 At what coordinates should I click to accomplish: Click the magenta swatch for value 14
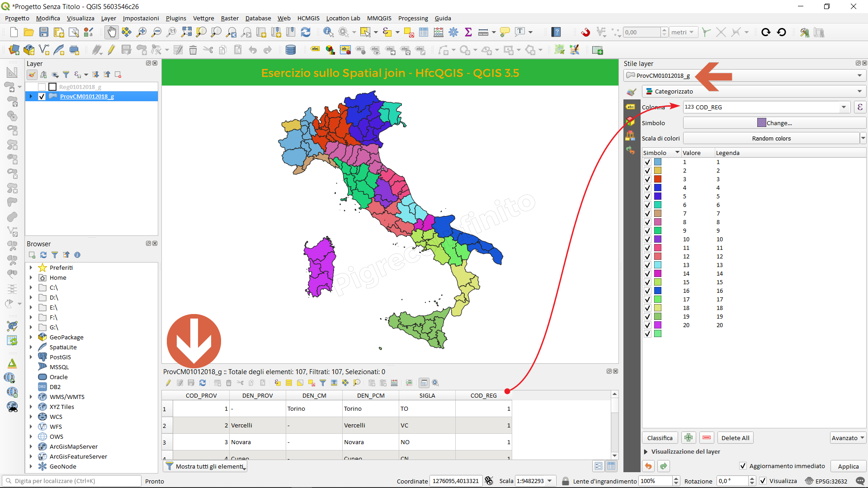tap(658, 274)
